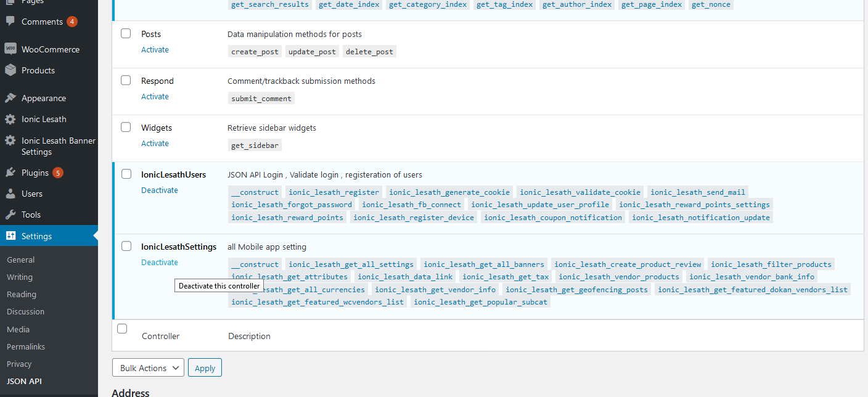Tick the Widgets controller checkbox
Viewport: 868px width, 397px height.
point(126,128)
